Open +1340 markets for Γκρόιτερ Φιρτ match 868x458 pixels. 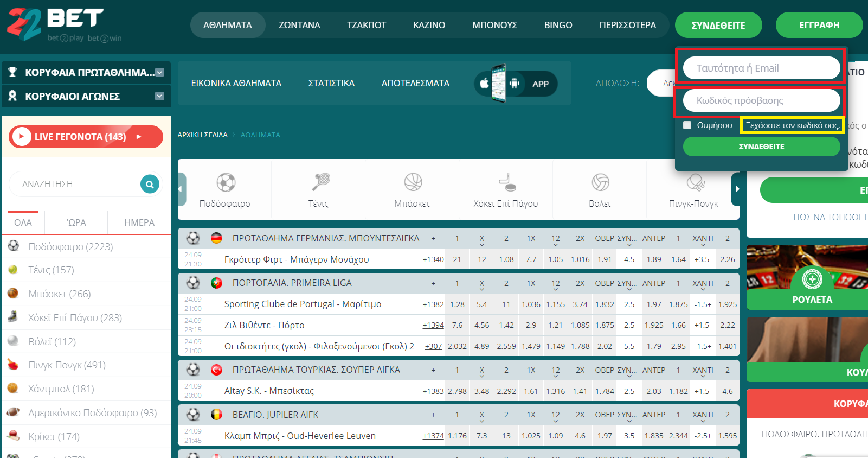433,259
